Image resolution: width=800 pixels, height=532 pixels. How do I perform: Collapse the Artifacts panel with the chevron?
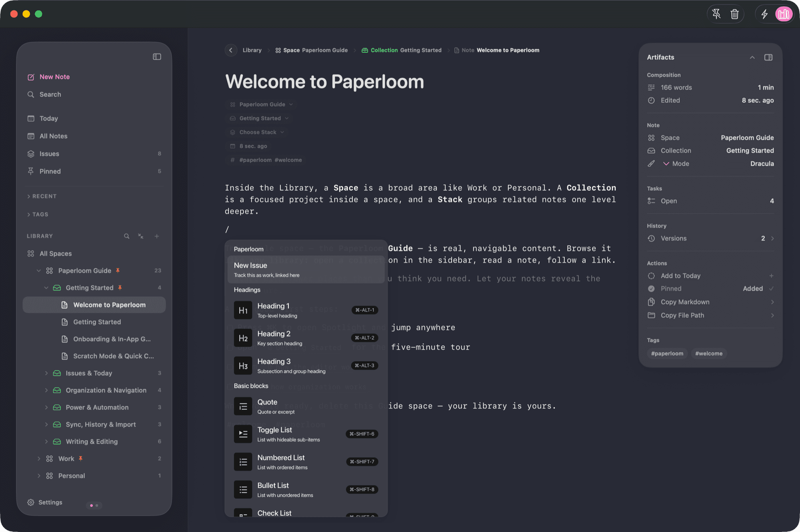click(x=752, y=58)
